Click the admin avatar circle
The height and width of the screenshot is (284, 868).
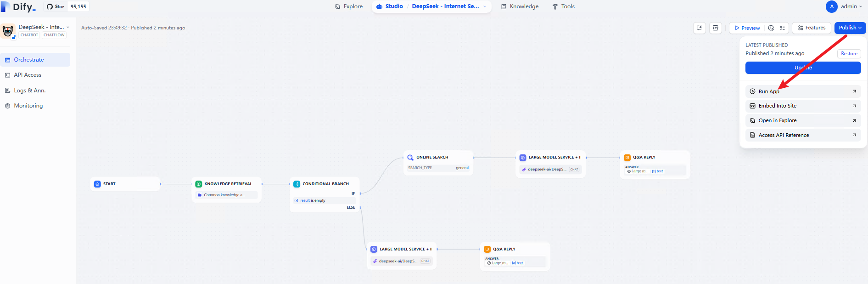coord(831,6)
